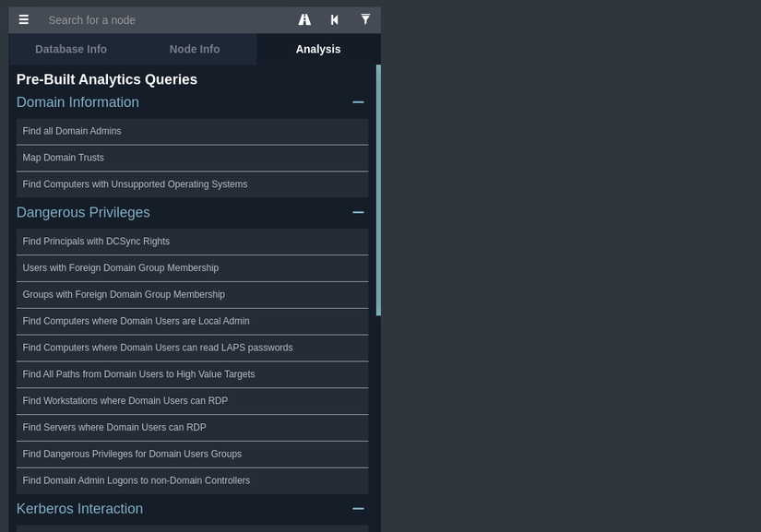Viewport: 761px width, 532px height.
Task: Collapse the Domain Information section
Action: (x=358, y=102)
